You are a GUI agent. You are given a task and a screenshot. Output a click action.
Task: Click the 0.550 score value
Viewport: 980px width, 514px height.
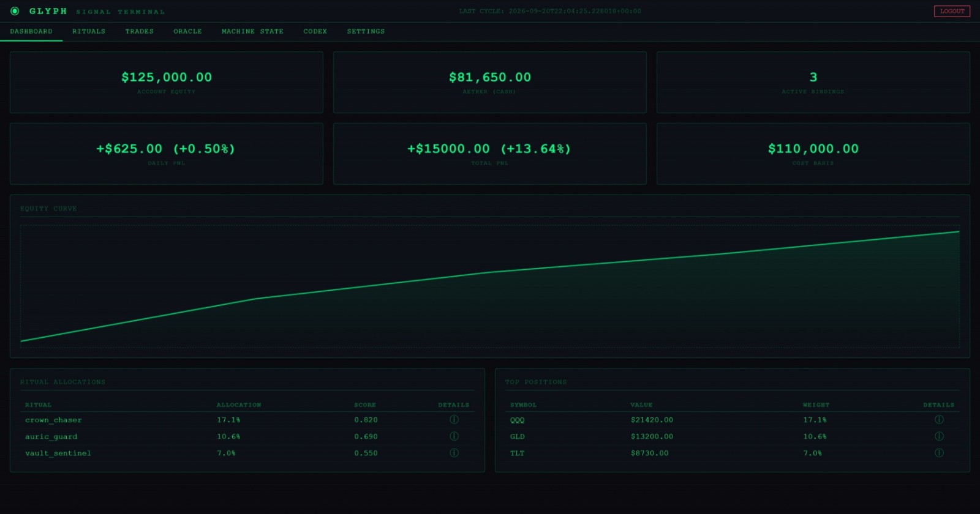click(x=366, y=453)
